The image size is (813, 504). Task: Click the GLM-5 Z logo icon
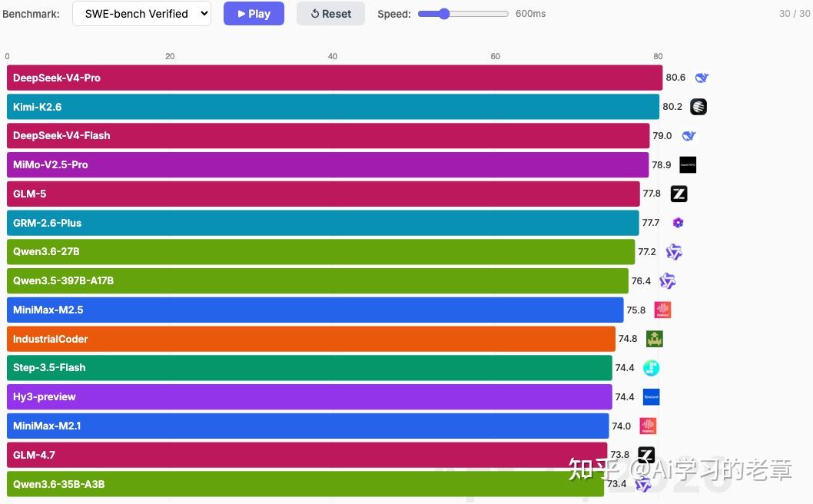[x=679, y=194]
